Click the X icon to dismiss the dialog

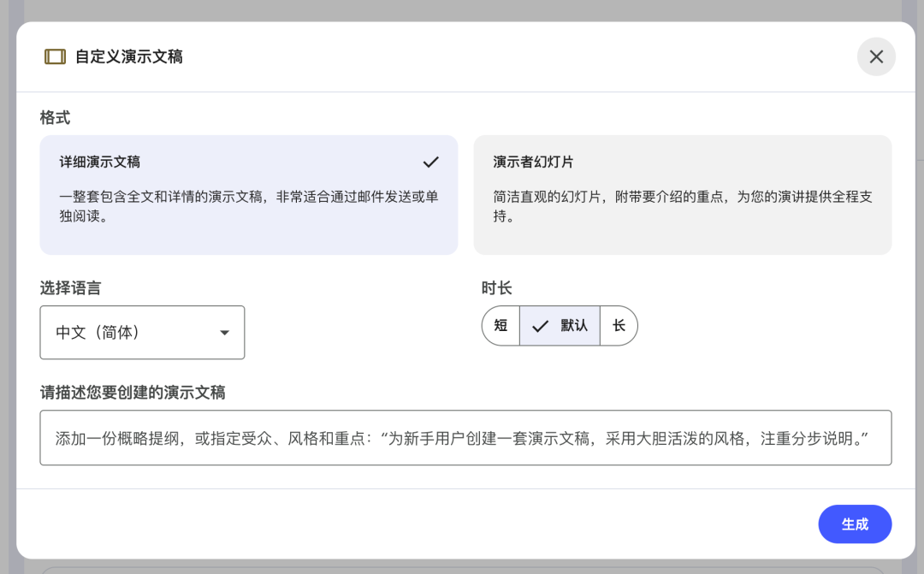(876, 56)
